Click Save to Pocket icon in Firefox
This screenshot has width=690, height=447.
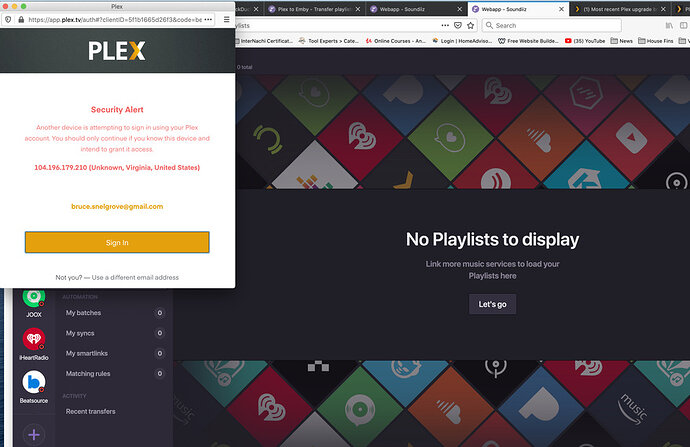tap(458, 26)
